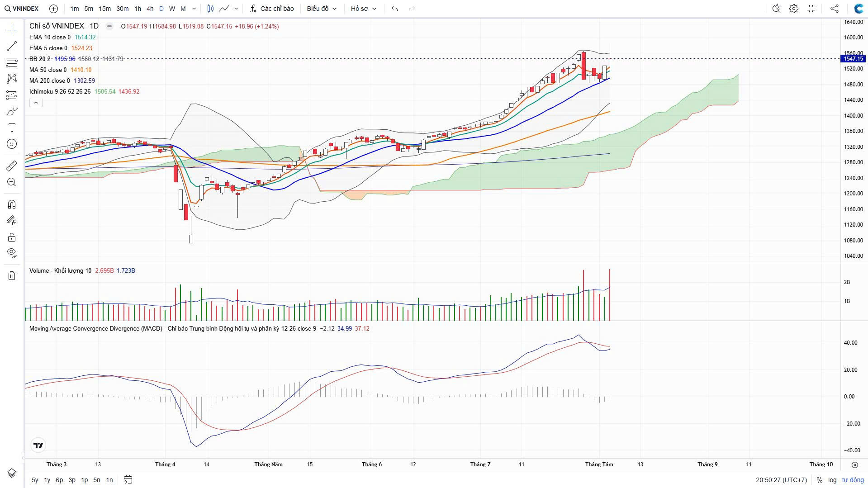The image size is (868, 488).
Task: Toggle stay in drawing mode pencil-lock
Action: [12, 221]
